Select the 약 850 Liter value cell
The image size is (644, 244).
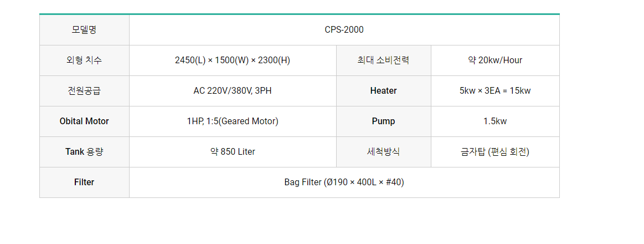tap(233, 152)
